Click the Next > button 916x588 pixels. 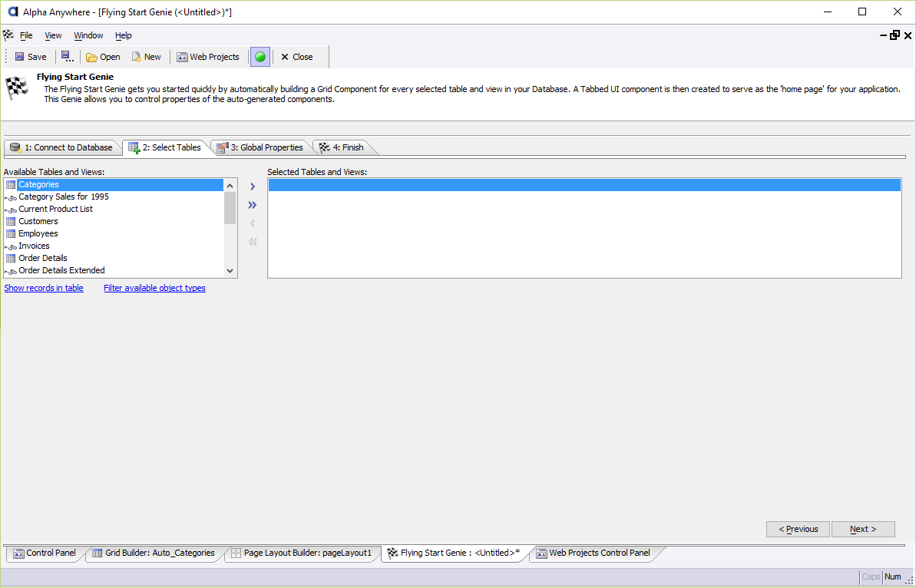pos(863,529)
